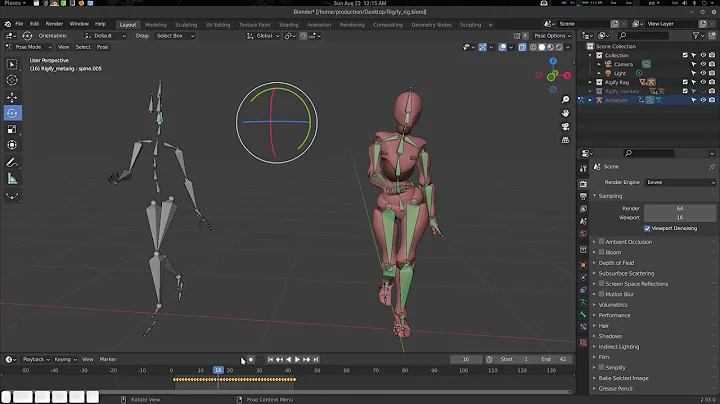Image resolution: width=720 pixels, height=404 pixels.
Task: Open the Tool properties tab icon
Action: 583,168
